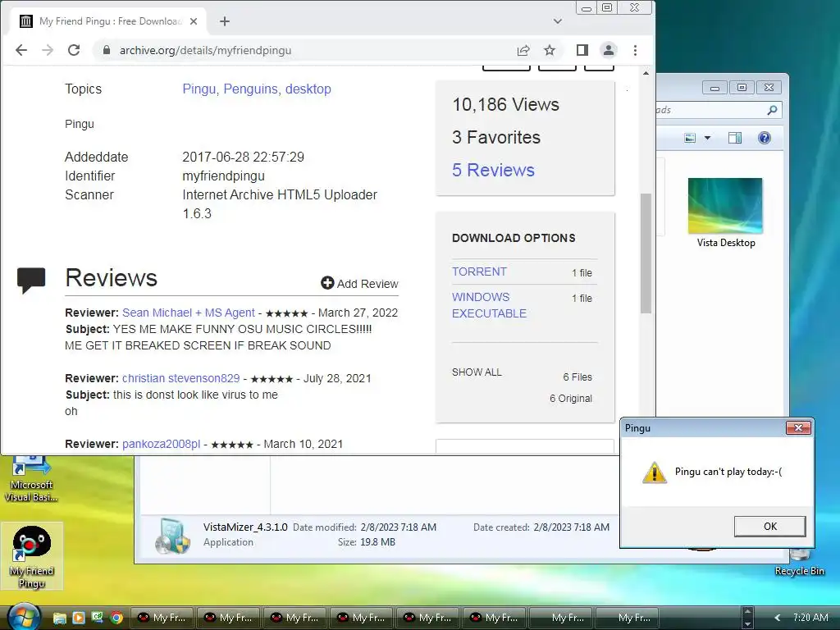
Task: Click taskbar button scroll-up arrow
Action: tap(748, 612)
